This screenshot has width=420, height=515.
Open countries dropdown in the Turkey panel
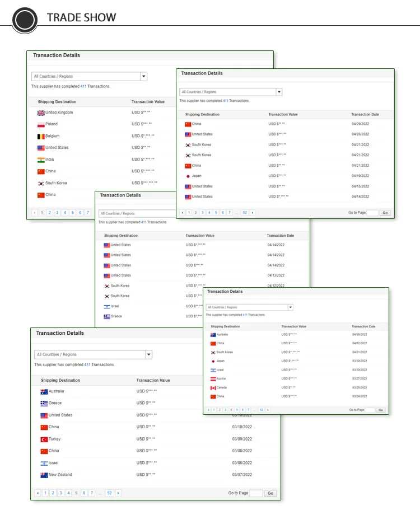pos(148,354)
